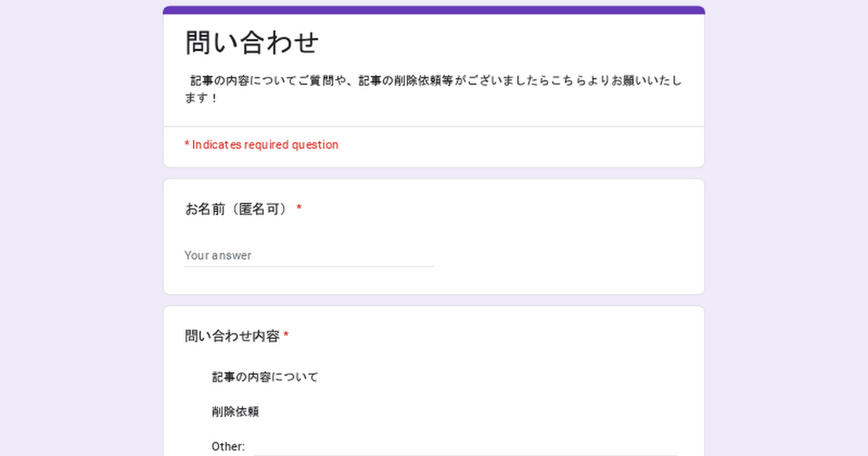Click the '* Indicates required question' notice
Image resolution: width=868 pixels, height=456 pixels.
click(x=261, y=145)
